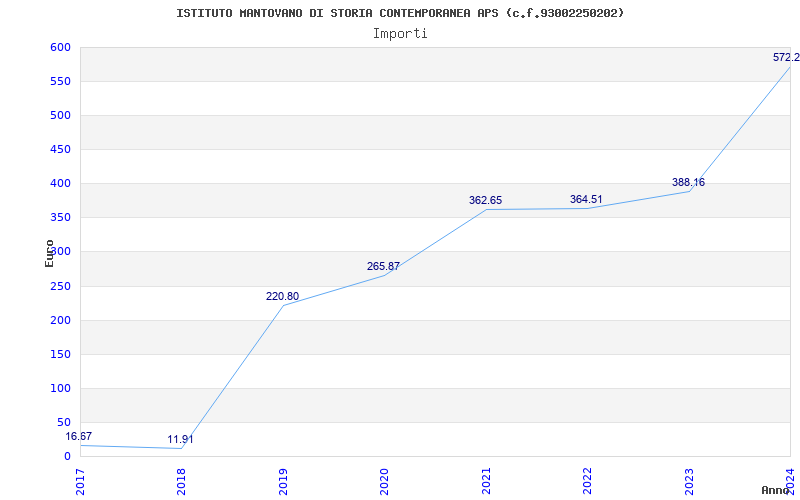Click the 600 y-axis tick label
This screenshot has width=800, height=500.
pos(60,47)
